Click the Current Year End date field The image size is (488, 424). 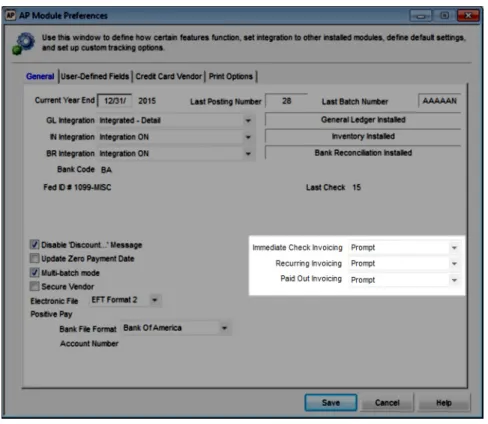(115, 101)
